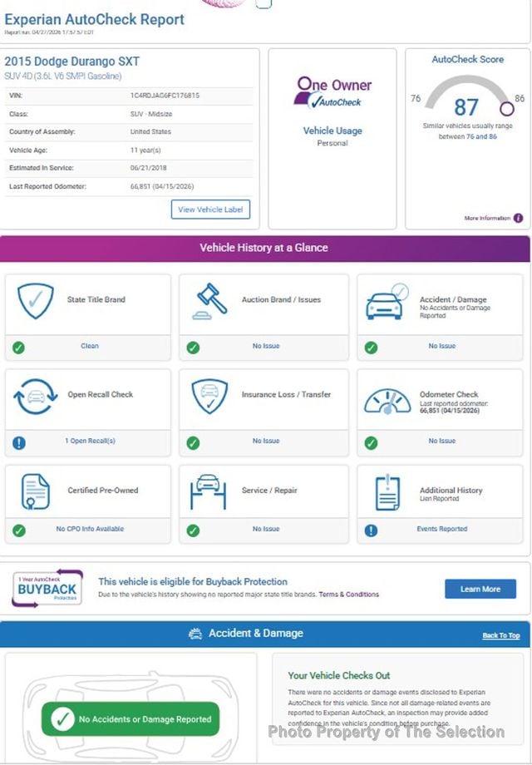Click the white checkmark on the No Accidents banner
This screenshot has width=532, height=765.
[x=62, y=719]
